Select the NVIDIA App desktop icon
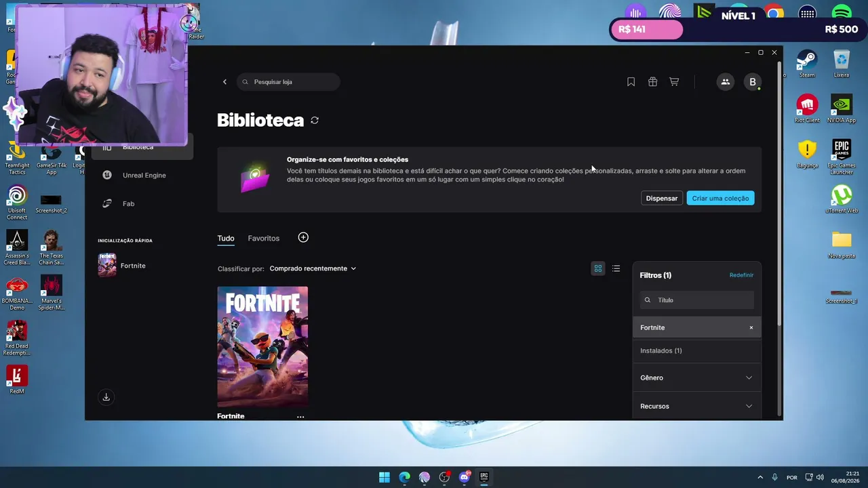This screenshot has width=868, height=488. click(x=842, y=109)
